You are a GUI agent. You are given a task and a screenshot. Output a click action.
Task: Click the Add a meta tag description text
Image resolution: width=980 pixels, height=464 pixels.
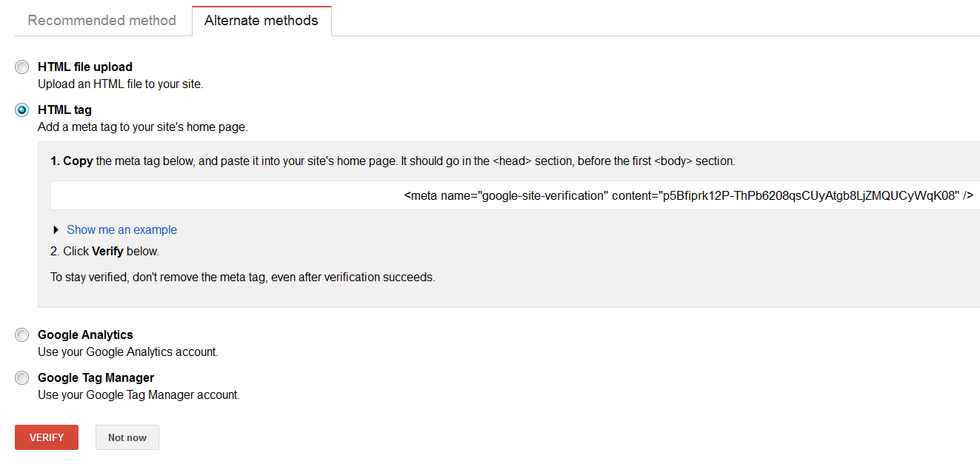click(x=143, y=127)
